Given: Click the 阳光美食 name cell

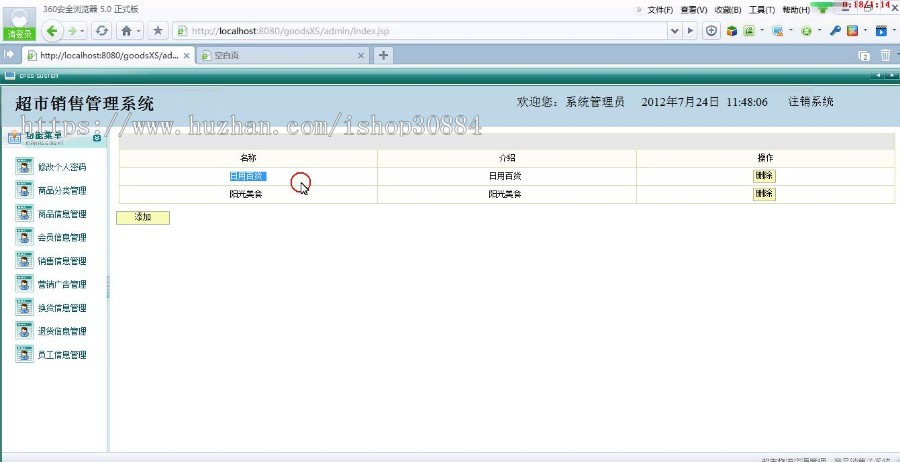Looking at the screenshot, I should coord(248,194).
